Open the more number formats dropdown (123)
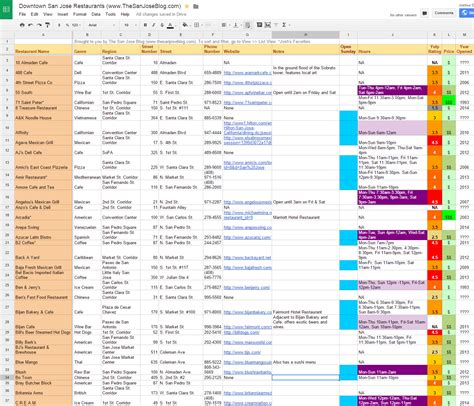 76,25
